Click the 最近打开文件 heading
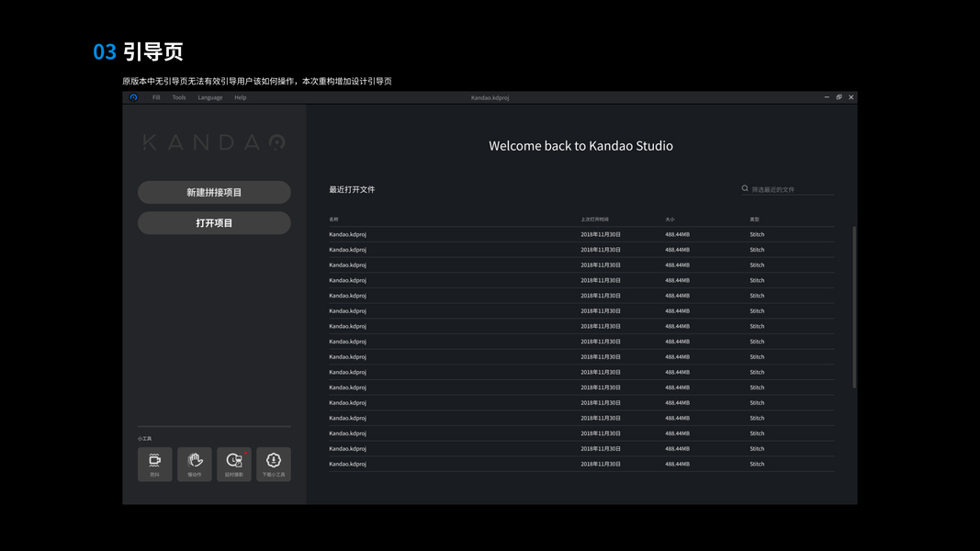 [x=352, y=189]
